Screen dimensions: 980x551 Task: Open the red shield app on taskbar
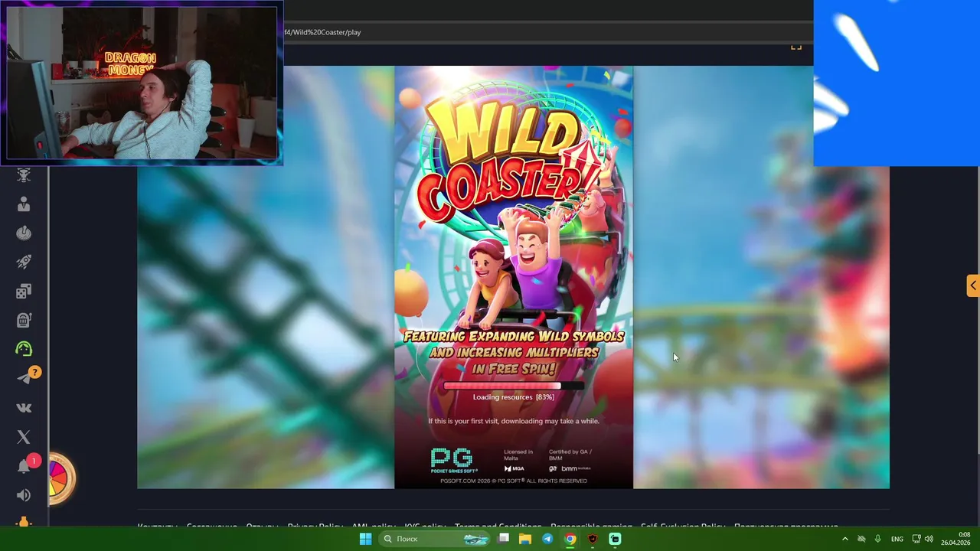[593, 539]
